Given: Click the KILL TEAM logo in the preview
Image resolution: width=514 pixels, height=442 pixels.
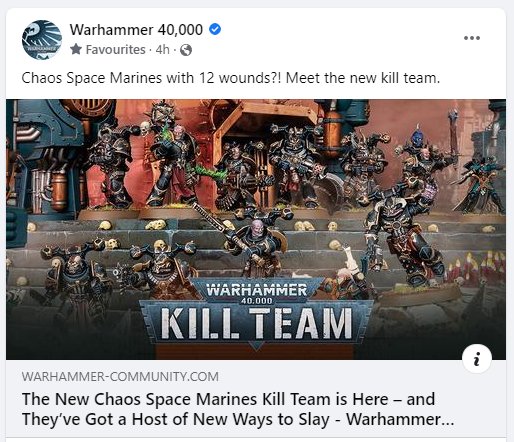Looking at the screenshot, I should [256, 324].
